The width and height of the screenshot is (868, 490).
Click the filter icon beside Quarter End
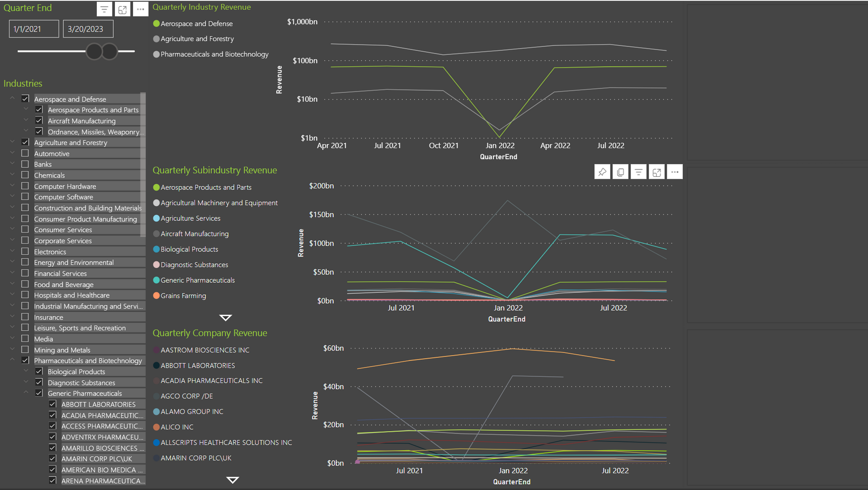pos(104,9)
